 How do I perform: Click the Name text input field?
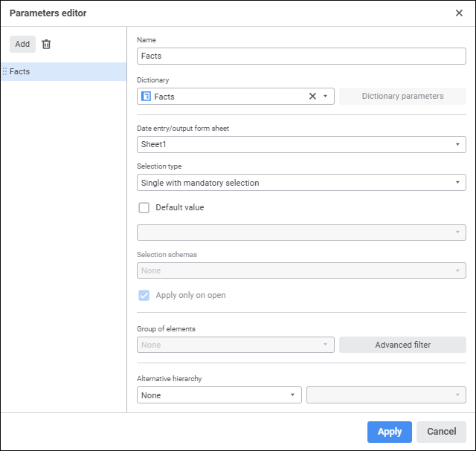click(x=301, y=56)
